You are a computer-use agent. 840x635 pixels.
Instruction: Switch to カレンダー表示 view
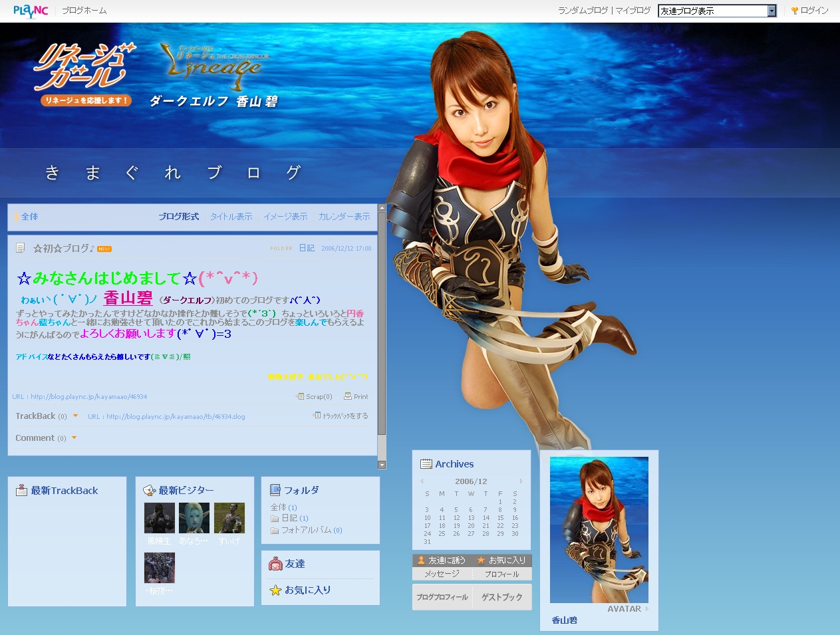click(x=344, y=217)
